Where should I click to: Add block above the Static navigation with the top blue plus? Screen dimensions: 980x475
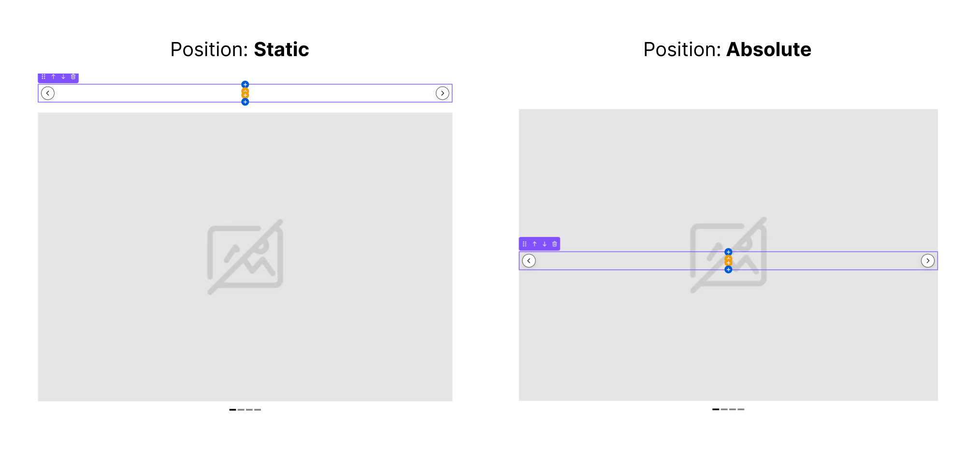coord(245,85)
